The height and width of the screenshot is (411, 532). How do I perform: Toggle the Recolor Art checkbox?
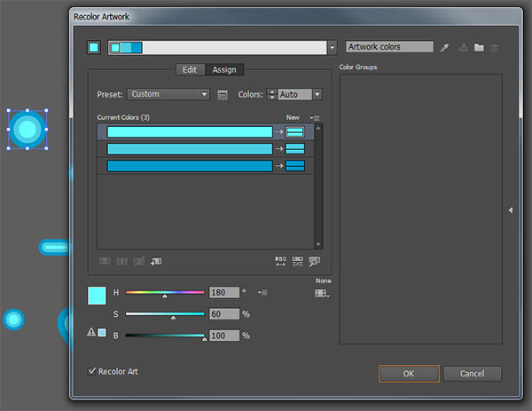[x=93, y=371]
